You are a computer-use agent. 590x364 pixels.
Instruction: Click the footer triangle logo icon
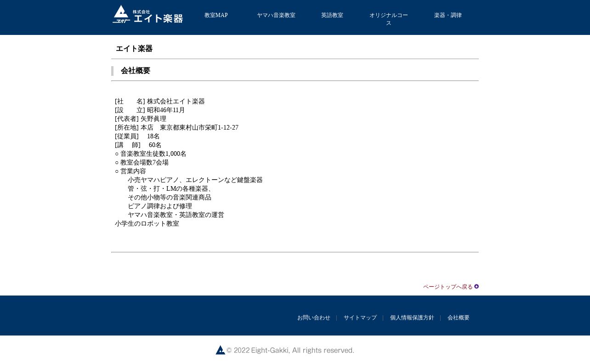click(x=221, y=350)
